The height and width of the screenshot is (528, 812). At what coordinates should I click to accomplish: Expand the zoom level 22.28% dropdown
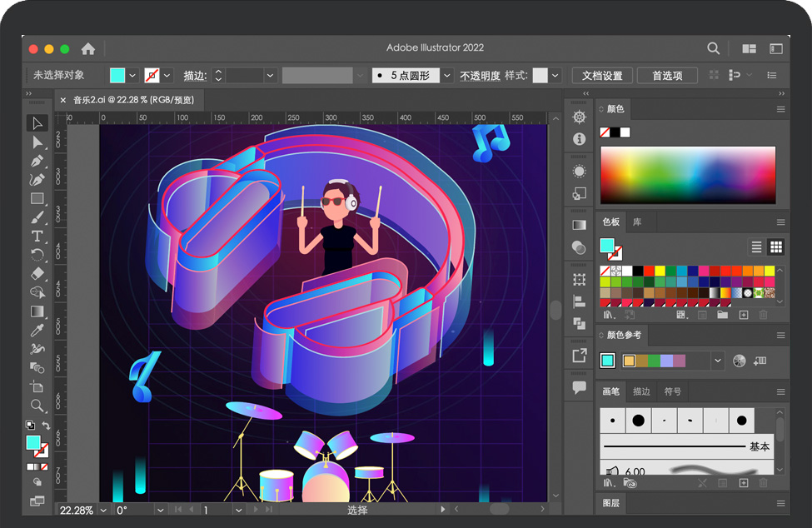point(104,510)
